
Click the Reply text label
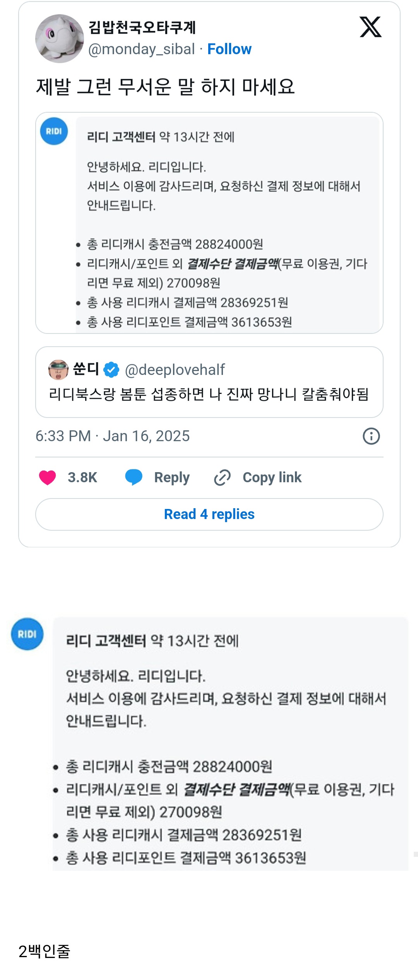[x=172, y=478]
